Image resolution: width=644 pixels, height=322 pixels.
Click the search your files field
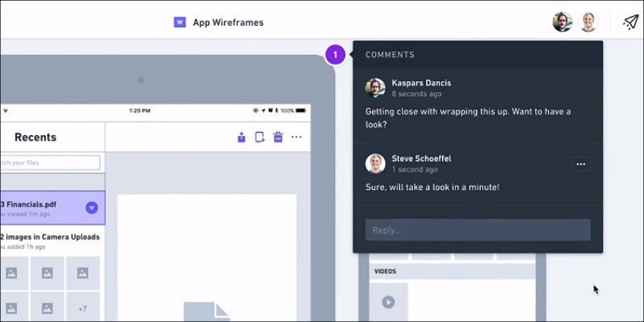(x=50, y=163)
